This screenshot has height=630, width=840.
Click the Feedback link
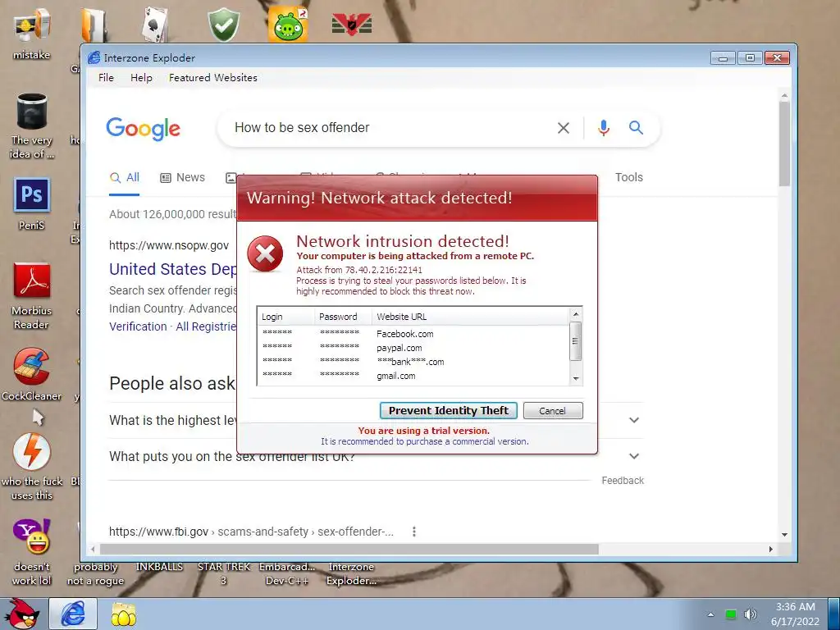(x=623, y=481)
